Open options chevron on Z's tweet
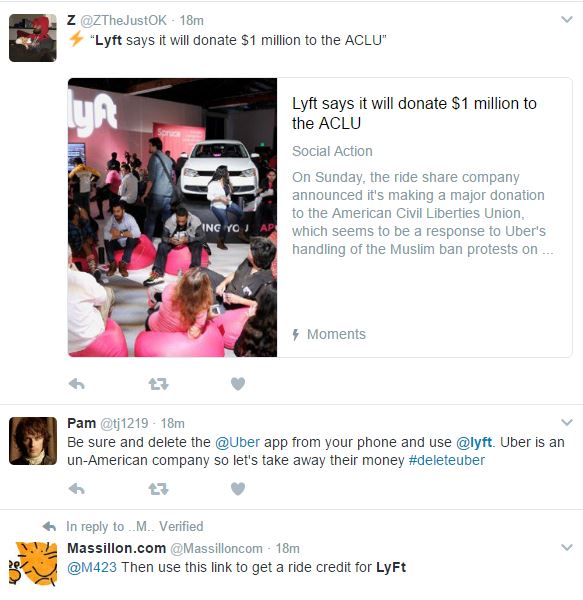Screen dimensions: 583x600 tap(567, 19)
